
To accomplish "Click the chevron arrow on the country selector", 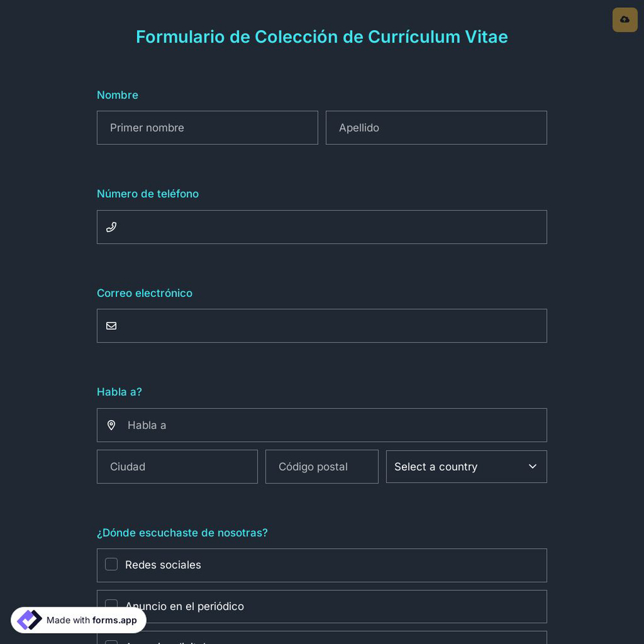I will 533,466.
